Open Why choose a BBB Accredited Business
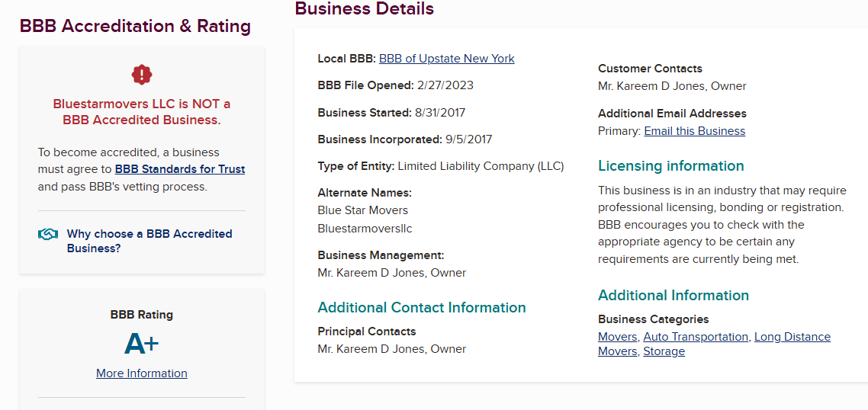868x410 pixels. 149,241
